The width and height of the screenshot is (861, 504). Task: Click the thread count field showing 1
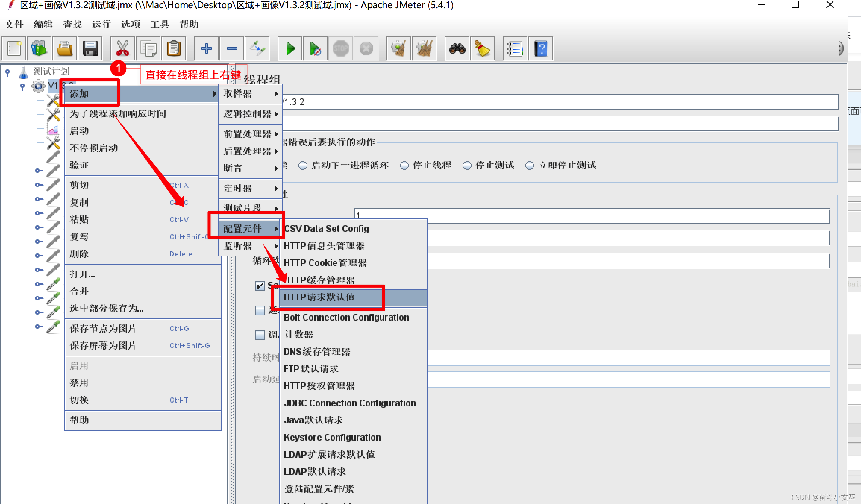click(592, 216)
